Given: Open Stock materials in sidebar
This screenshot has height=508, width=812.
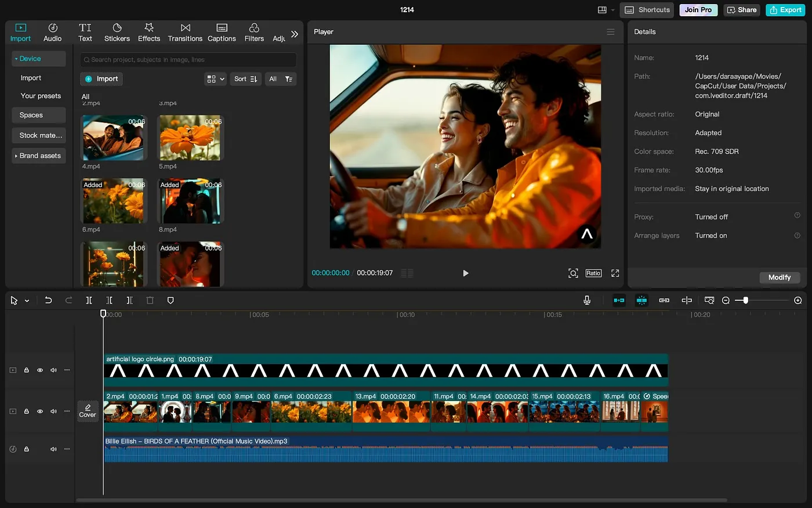Looking at the screenshot, I should [38, 135].
